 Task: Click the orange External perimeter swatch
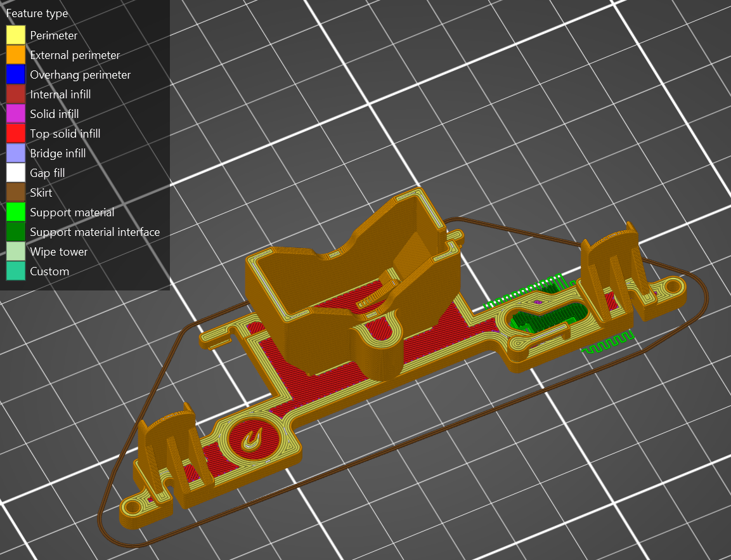15,55
